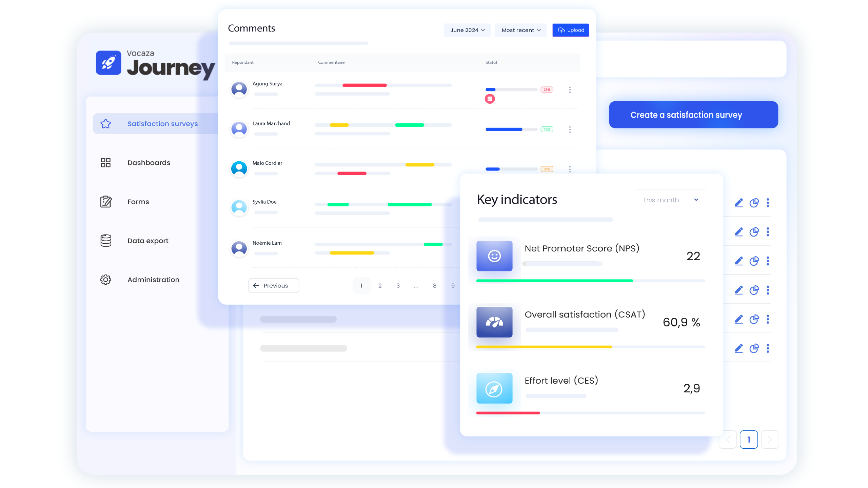The height and width of the screenshot is (488, 868).
Task: Click the Vocaza Journey rocket logo
Action: coord(108,63)
